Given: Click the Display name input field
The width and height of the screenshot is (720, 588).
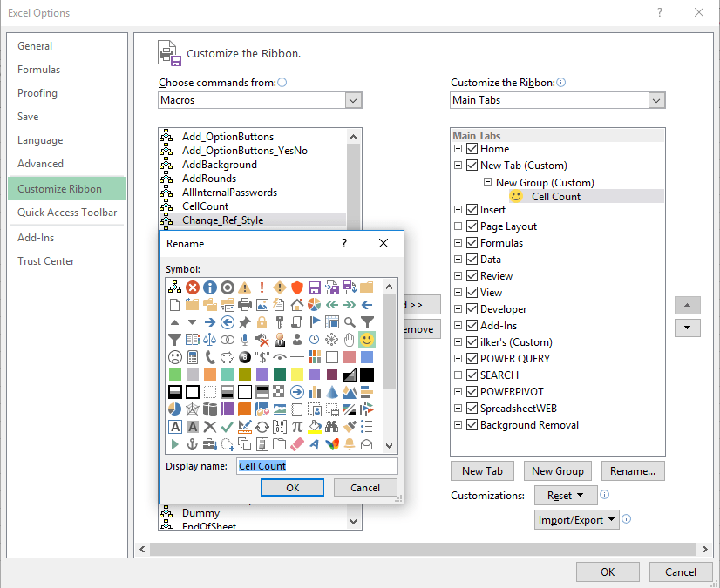Looking at the screenshot, I should click(x=316, y=466).
